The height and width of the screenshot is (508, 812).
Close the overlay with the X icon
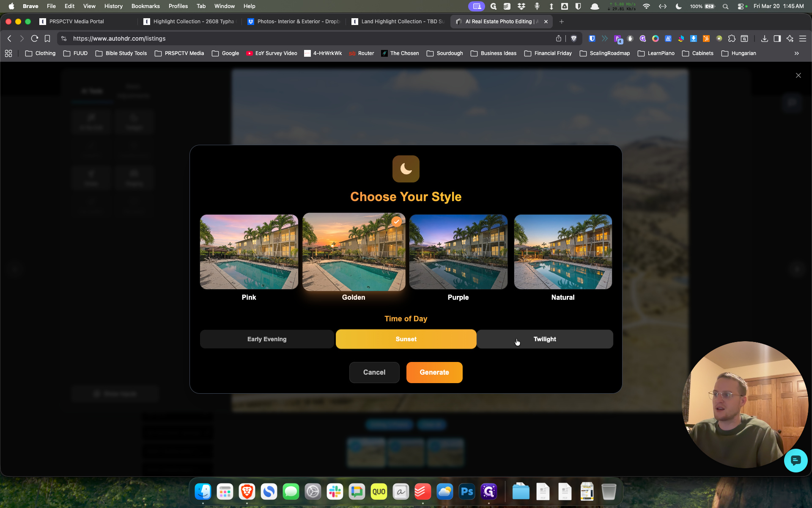(x=798, y=75)
